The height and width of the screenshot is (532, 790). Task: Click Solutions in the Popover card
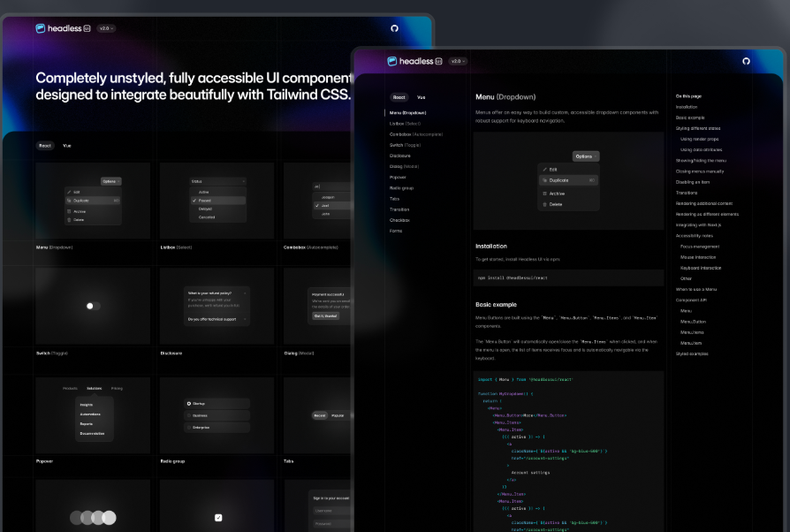pyautogui.click(x=95, y=389)
